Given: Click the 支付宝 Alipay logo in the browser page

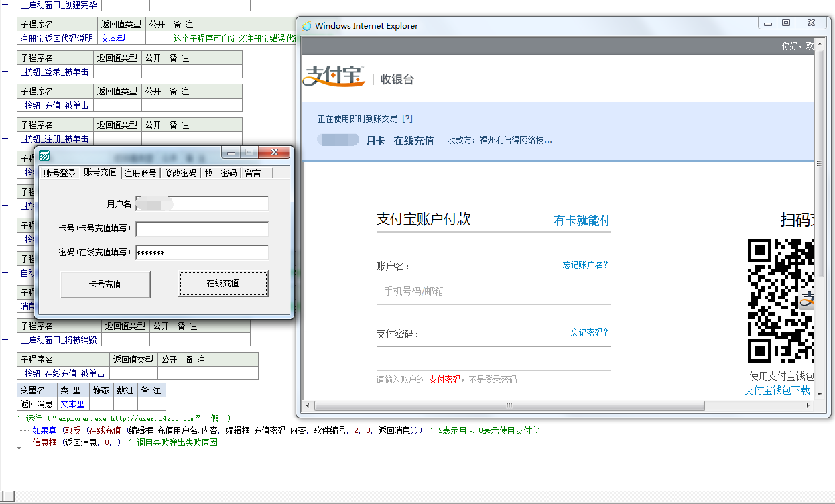Looking at the screenshot, I should (334, 76).
